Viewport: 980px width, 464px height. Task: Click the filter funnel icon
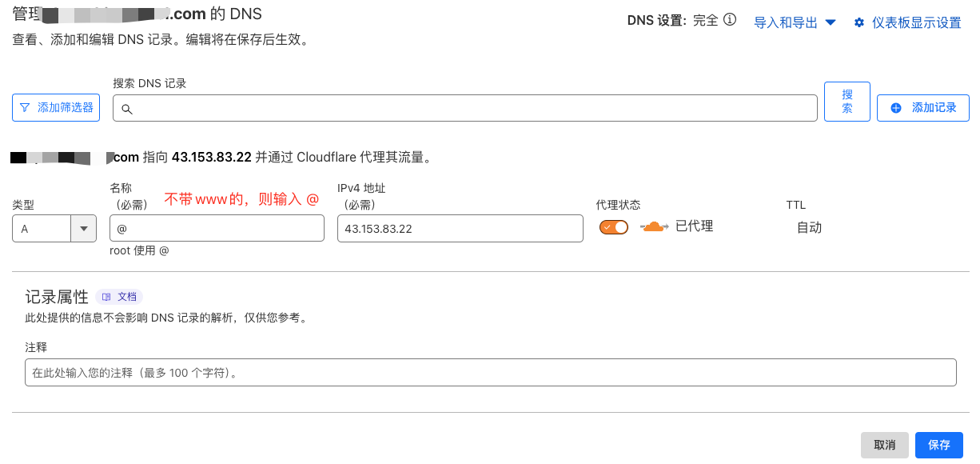[25, 107]
